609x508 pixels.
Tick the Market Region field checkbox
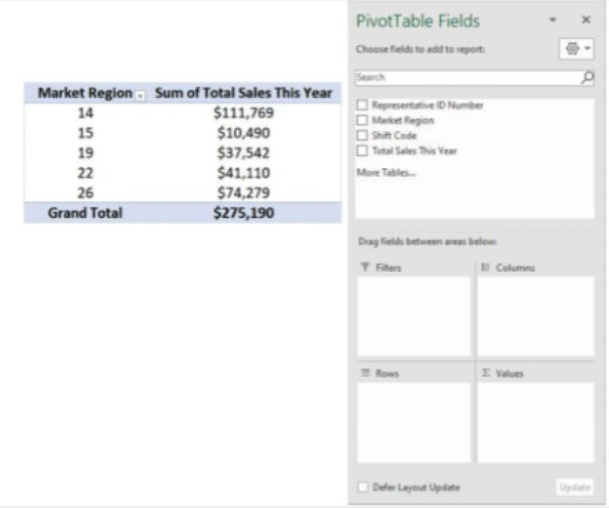(362, 120)
